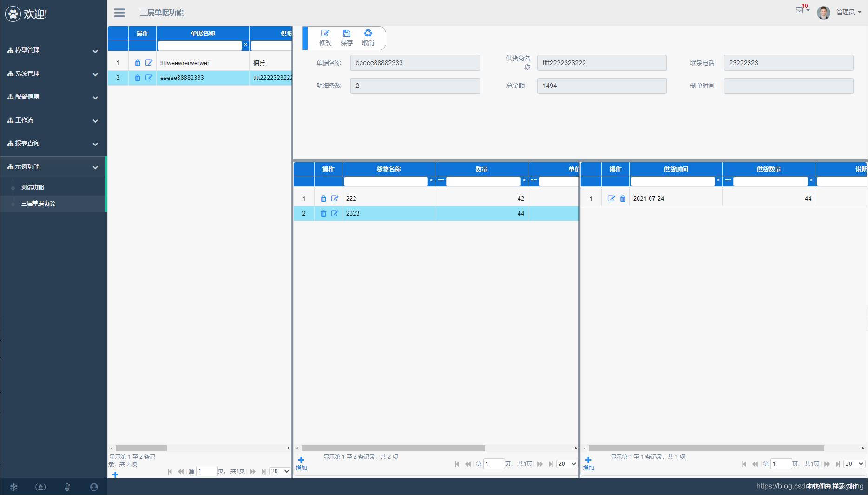Delete the eeeee88882333 document row
Image resolution: width=868 pixels, height=495 pixels.
138,78
